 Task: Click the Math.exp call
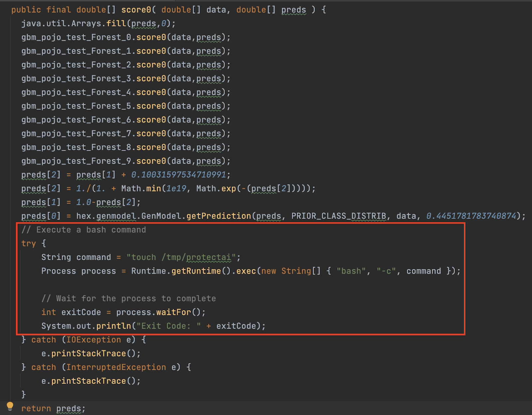(x=216, y=189)
